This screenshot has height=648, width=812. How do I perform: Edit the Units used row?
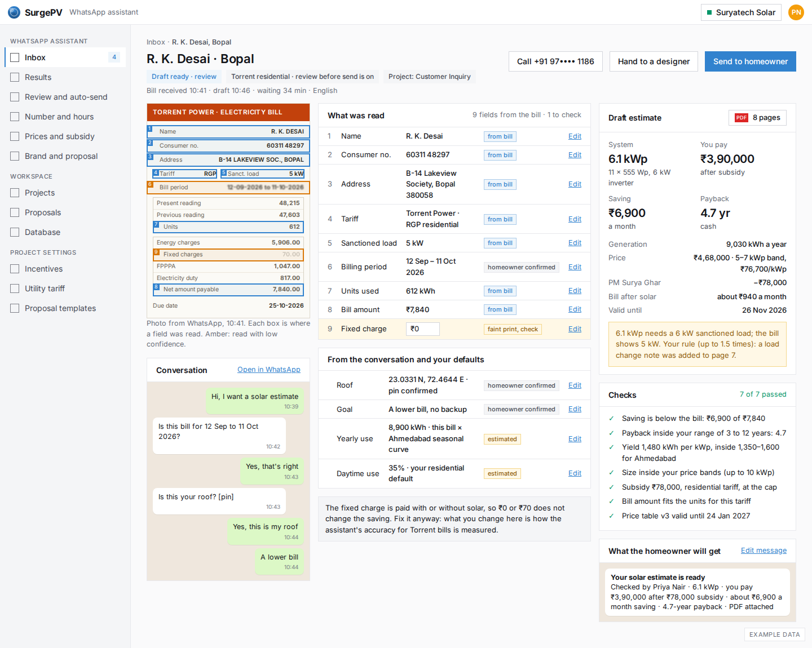tap(575, 291)
